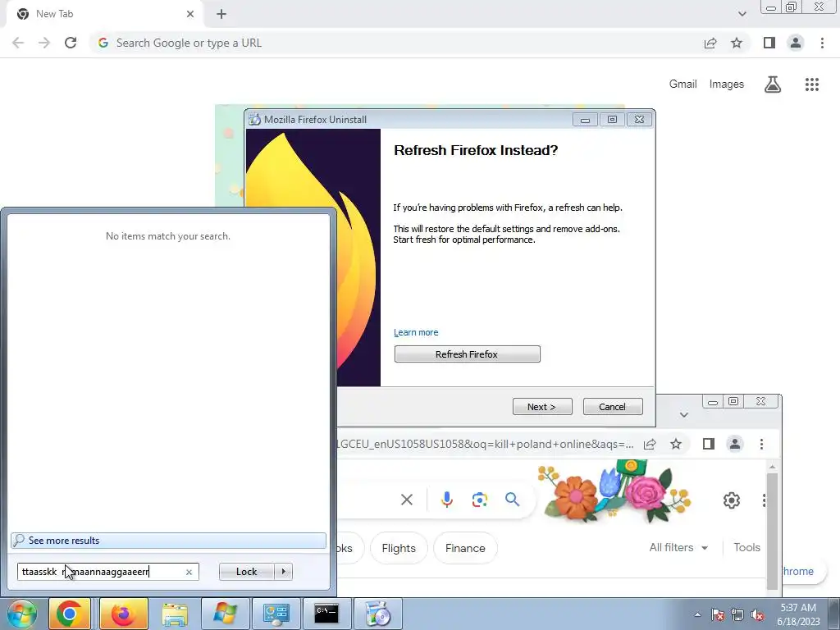Open Chrome from the taskbar
This screenshot has height=630, width=840.
[x=70, y=614]
